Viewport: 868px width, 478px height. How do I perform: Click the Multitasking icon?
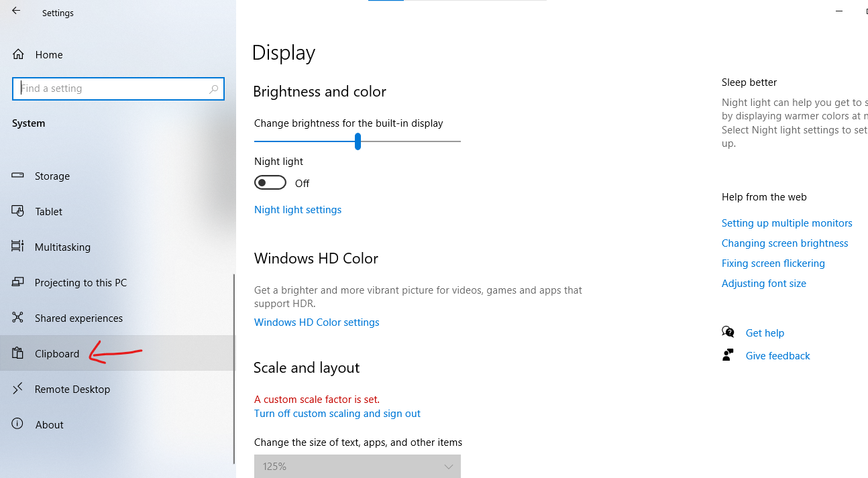pos(17,246)
